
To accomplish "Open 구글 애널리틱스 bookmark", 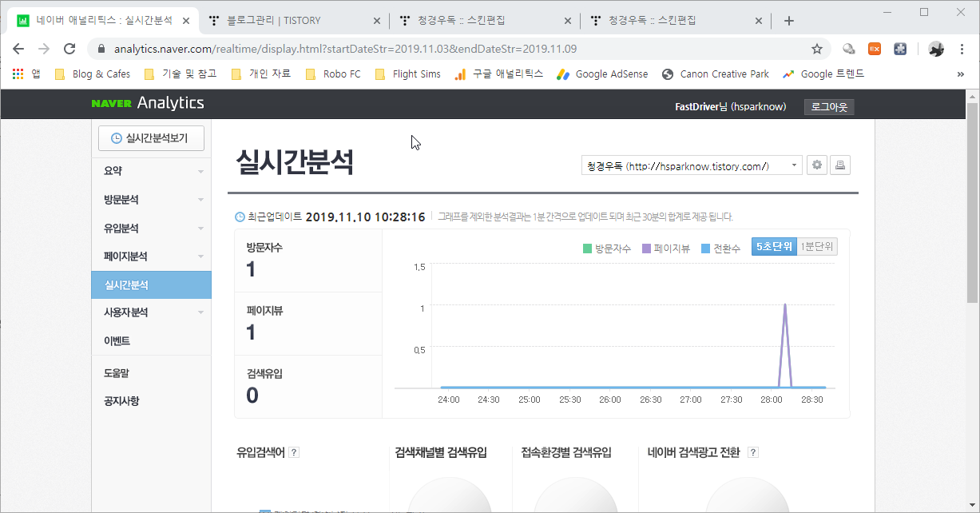I will [x=498, y=74].
